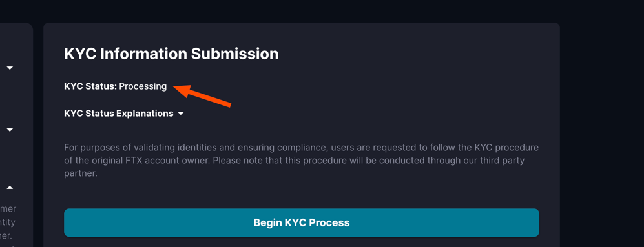Viewport: 644px width, 247px height.
Task: Click the Processing status value
Action: [143, 86]
